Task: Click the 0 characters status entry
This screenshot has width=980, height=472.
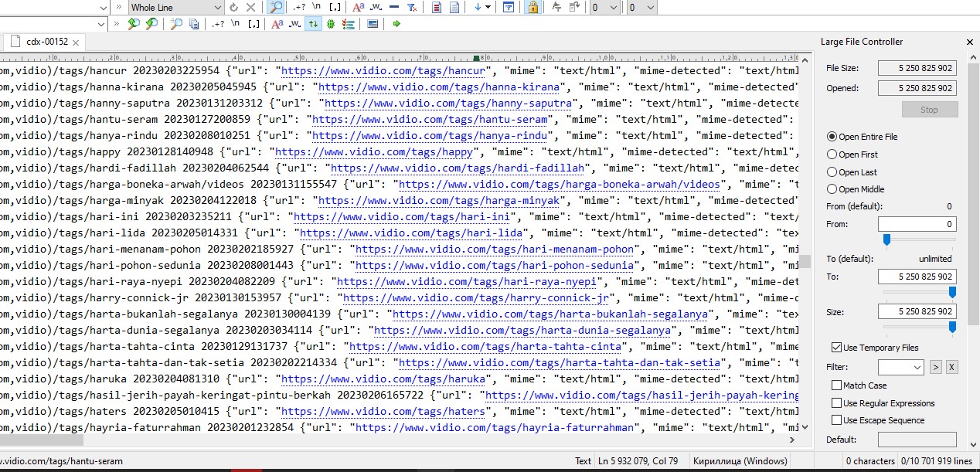Action: 870,461
